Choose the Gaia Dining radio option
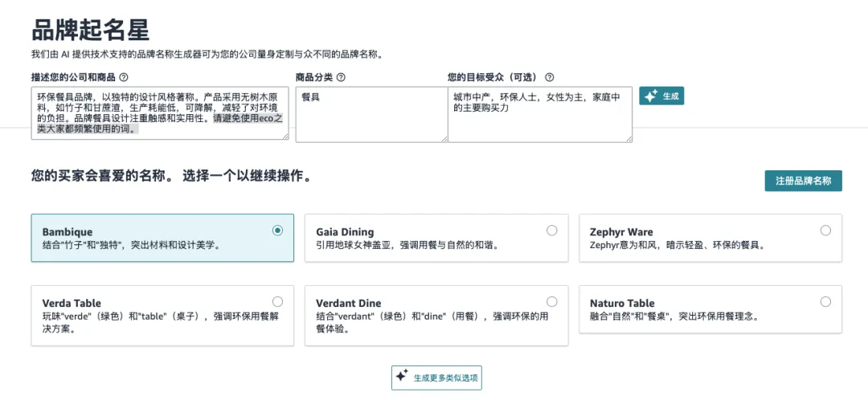This screenshot has height=400, width=868. pos(552,231)
